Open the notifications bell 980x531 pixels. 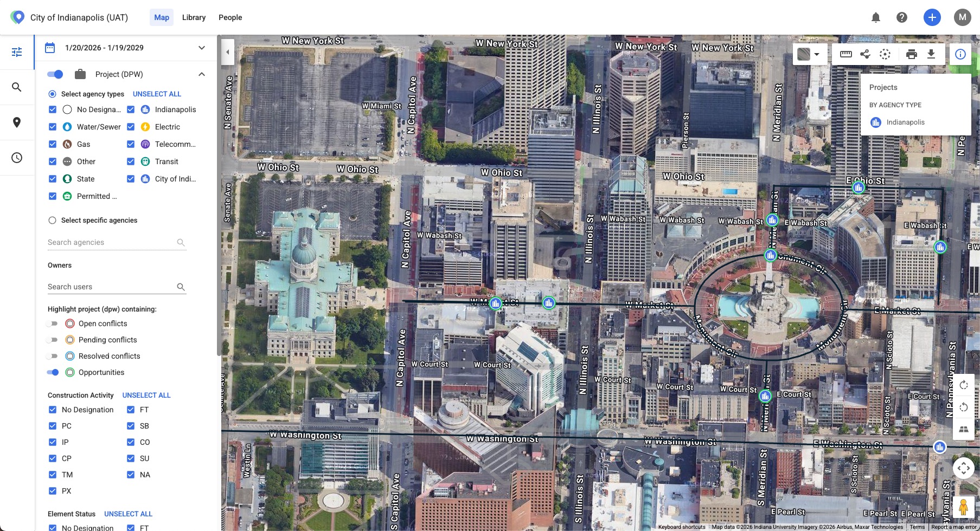click(x=875, y=17)
